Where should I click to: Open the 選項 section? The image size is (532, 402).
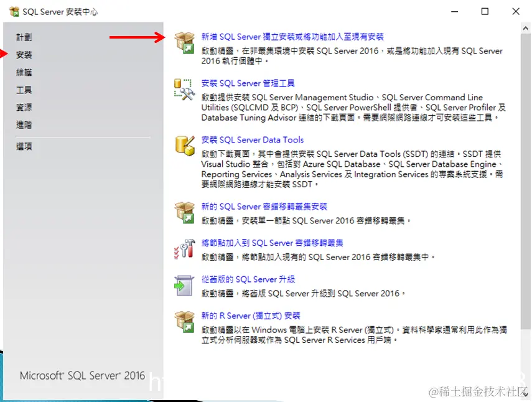(24, 146)
